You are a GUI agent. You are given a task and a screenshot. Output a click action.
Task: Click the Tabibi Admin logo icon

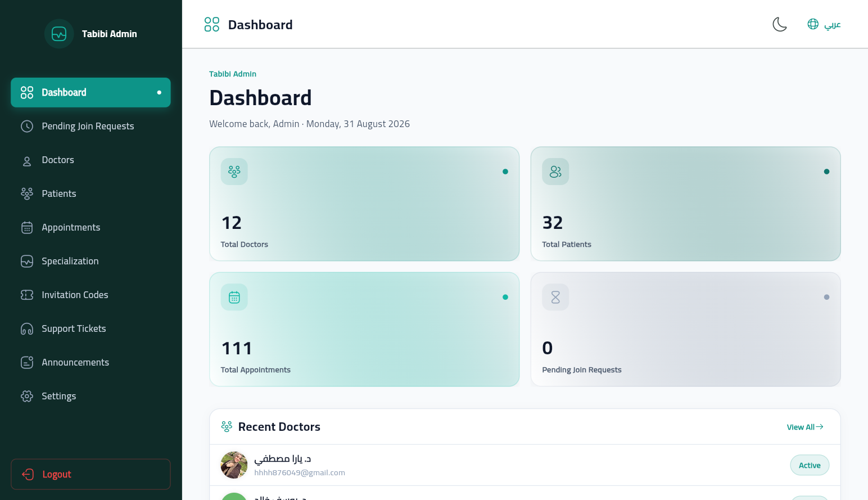(x=59, y=34)
